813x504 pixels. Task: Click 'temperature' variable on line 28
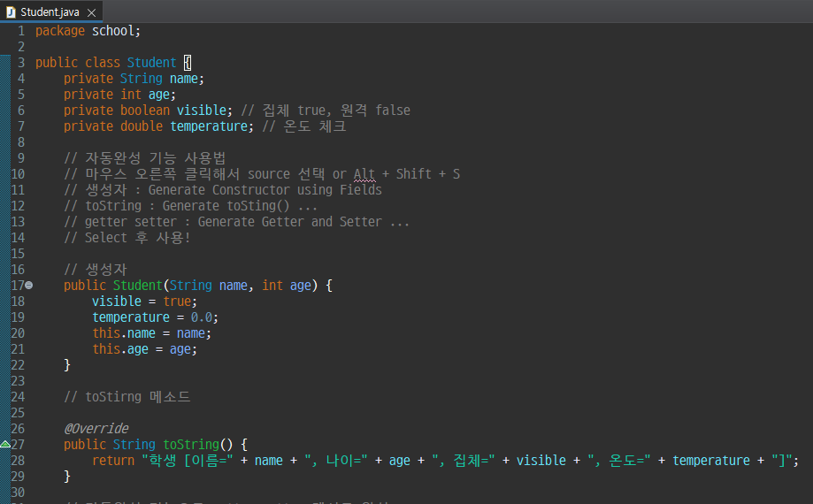pyautogui.click(x=711, y=461)
